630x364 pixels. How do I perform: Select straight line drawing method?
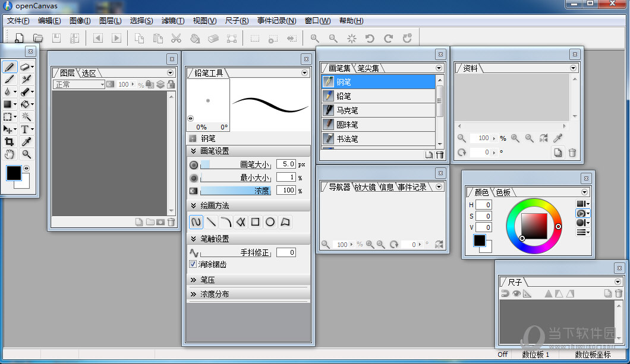pos(211,222)
